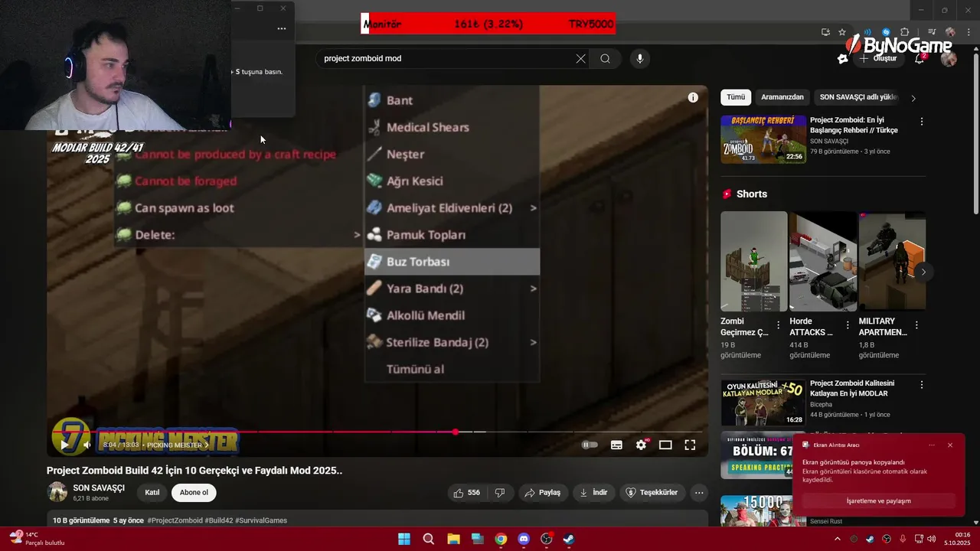Open Steam from the taskbar
Viewport: 980px width, 551px height.
(569, 539)
